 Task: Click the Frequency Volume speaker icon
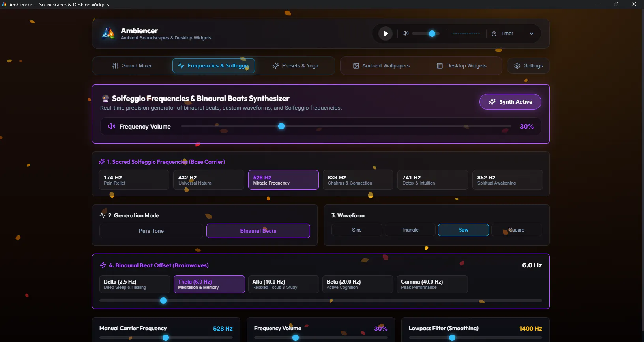pos(112,126)
